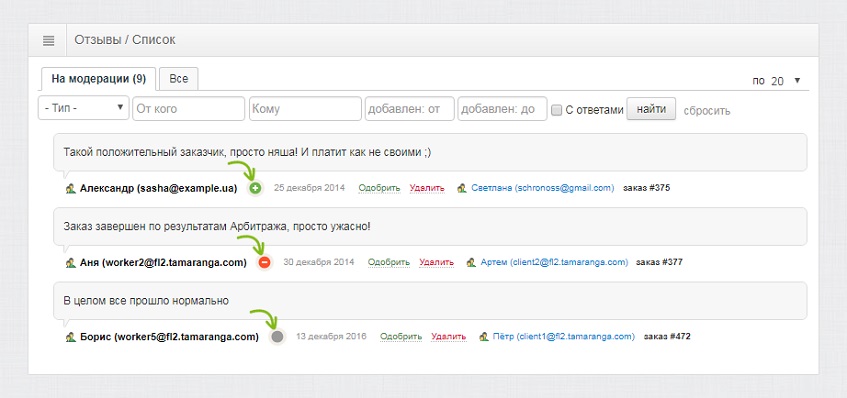
Task: Open the per-page '20' dropdown
Action: click(x=784, y=81)
